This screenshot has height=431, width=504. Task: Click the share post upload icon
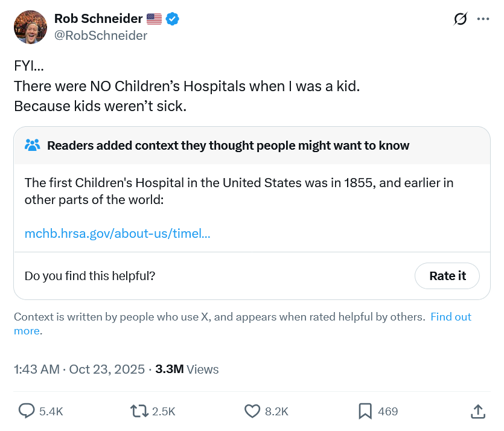[477, 411]
